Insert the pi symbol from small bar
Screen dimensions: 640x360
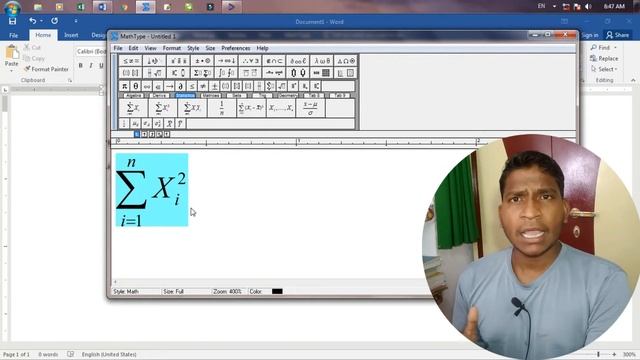coord(124,86)
